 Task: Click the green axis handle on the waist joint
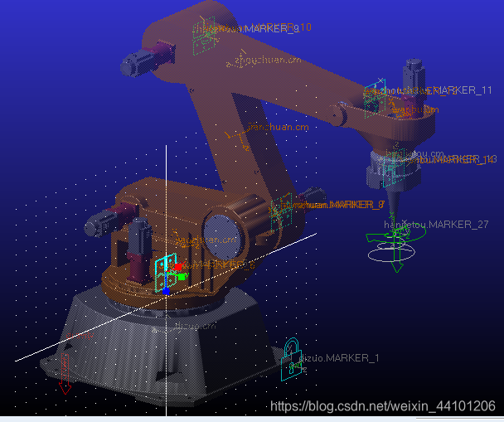(182, 276)
